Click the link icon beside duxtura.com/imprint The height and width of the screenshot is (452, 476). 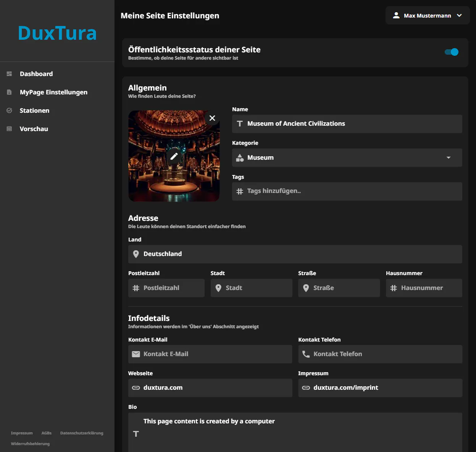[306, 387]
